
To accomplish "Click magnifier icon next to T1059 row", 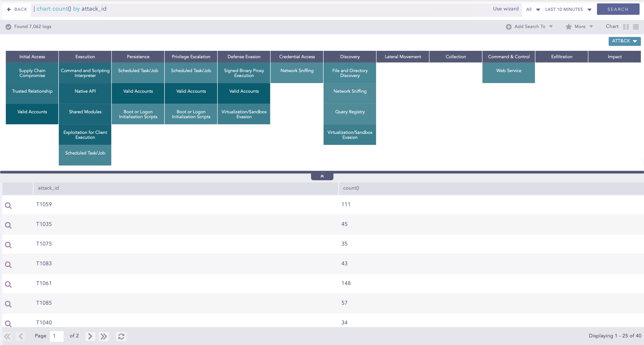I will pos(8,205).
